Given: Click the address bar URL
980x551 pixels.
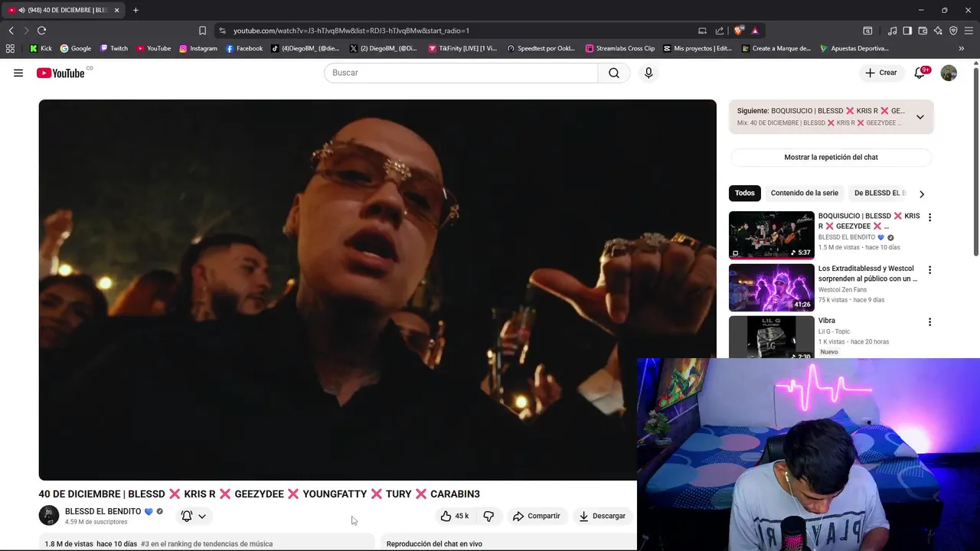Looking at the screenshot, I should pyautogui.click(x=351, y=31).
